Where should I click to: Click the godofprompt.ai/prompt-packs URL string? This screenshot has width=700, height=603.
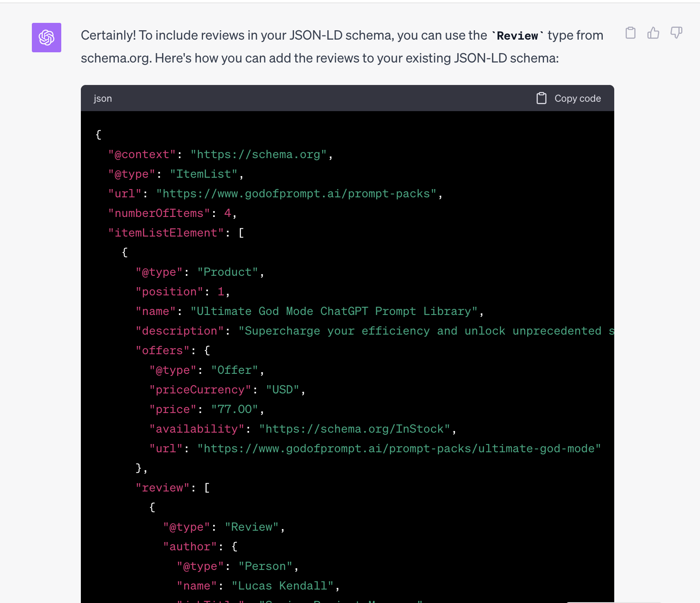coord(296,194)
